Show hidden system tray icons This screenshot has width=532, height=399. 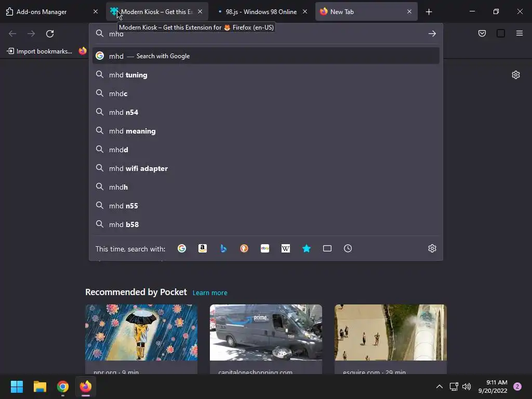click(440, 387)
